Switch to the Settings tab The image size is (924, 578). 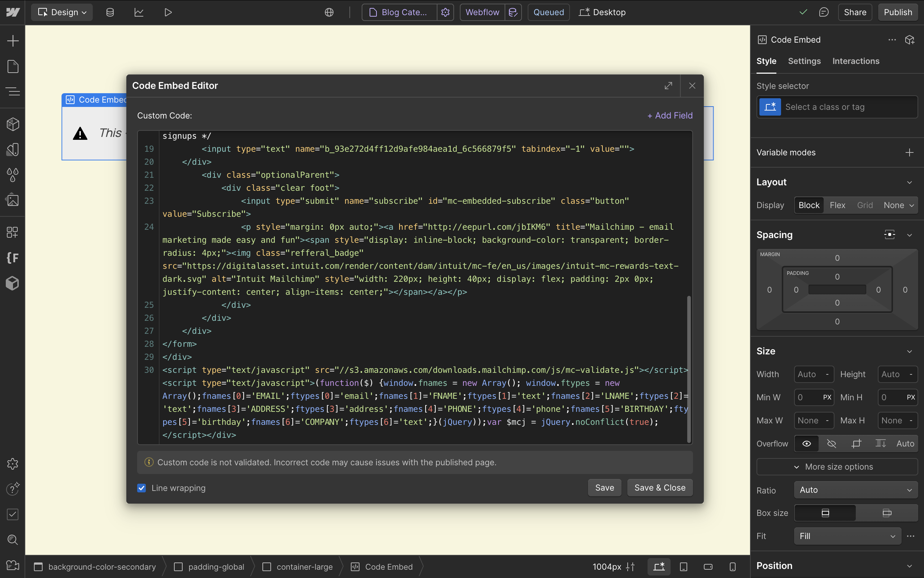pos(804,61)
